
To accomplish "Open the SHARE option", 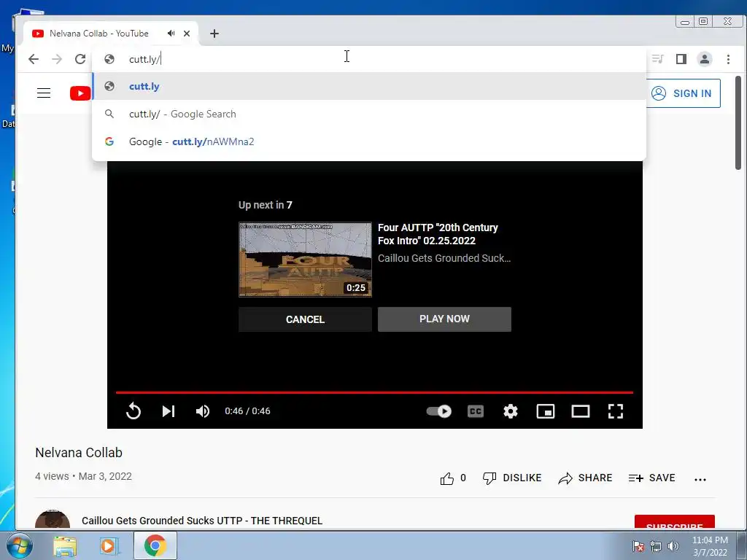I will [x=585, y=478].
